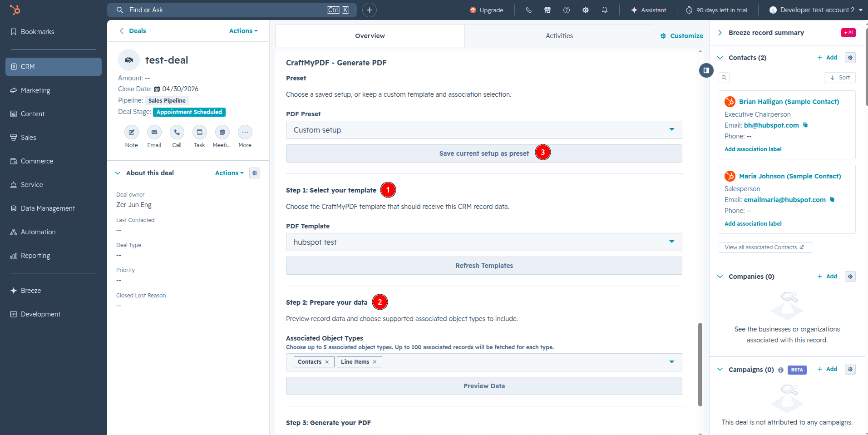This screenshot has width=868, height=435.
Task: Focus the Find or Ask search field
Action: pyautogui.click(x=232, y=10)
